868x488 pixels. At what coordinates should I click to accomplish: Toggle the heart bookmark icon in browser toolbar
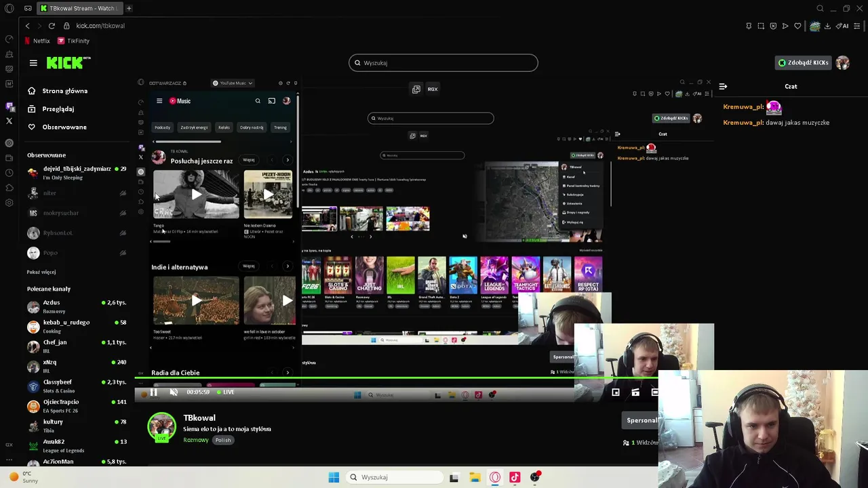click(797, 26)
